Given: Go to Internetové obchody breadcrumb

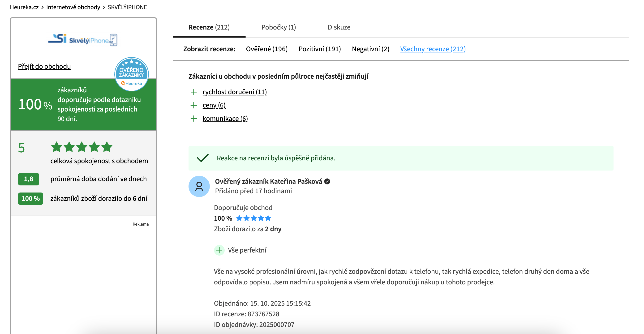Looking at the screenshot, I should [73, 7].
